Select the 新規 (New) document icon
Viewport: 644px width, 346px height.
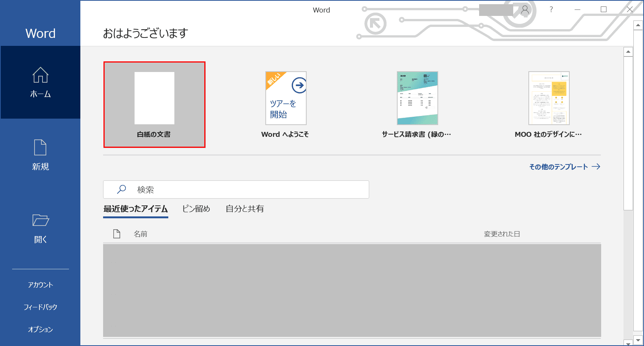point(40,148)
